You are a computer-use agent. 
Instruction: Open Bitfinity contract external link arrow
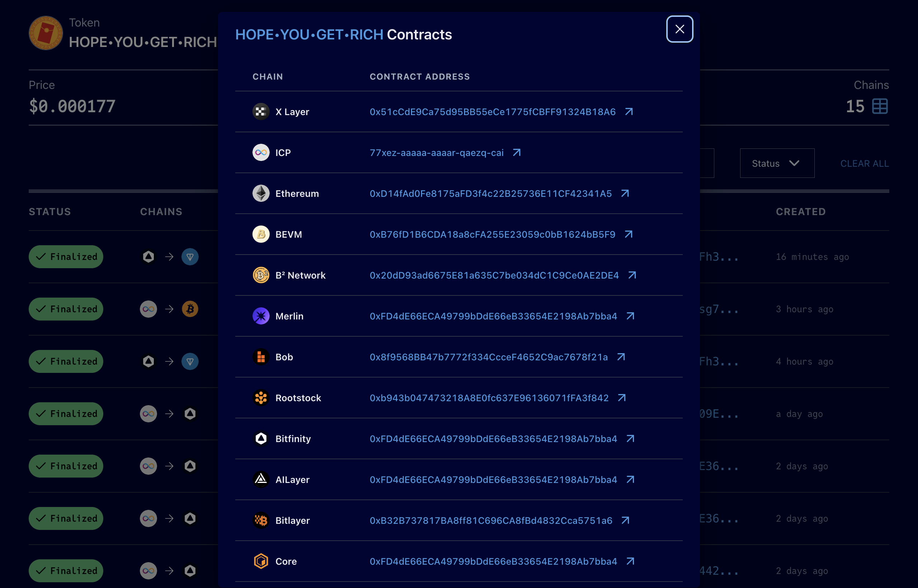tap(630, 438)
